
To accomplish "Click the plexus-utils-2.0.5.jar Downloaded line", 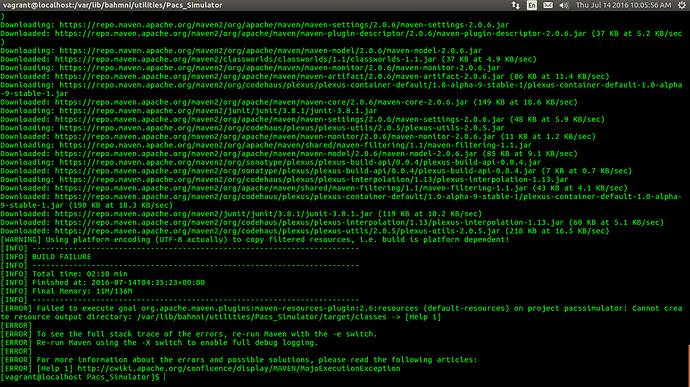I will pos(305,231).
